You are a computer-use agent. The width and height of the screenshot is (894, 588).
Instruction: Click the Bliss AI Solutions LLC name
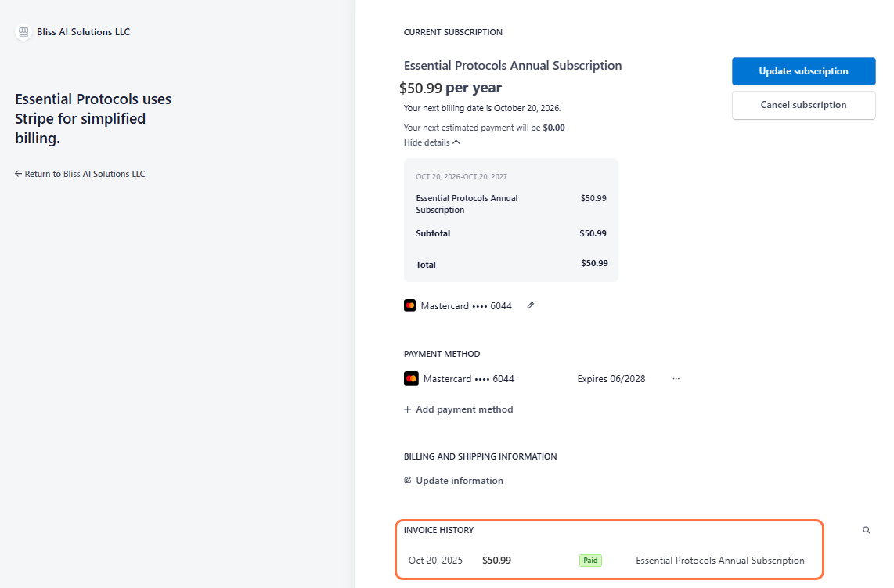(x=83, y=32)
